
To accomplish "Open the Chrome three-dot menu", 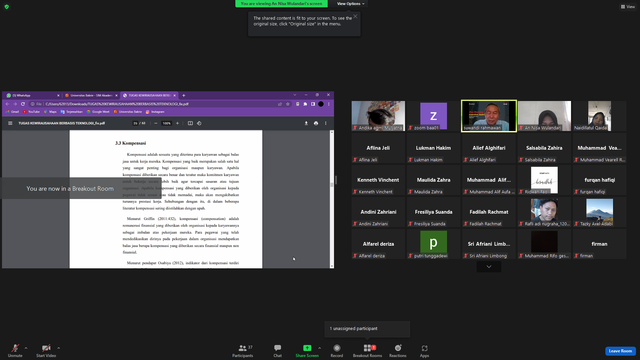I will tap(329, 104).
